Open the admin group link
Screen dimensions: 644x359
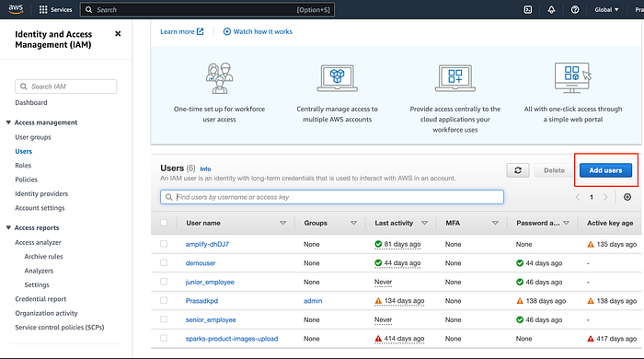click(x=313, y=301)
